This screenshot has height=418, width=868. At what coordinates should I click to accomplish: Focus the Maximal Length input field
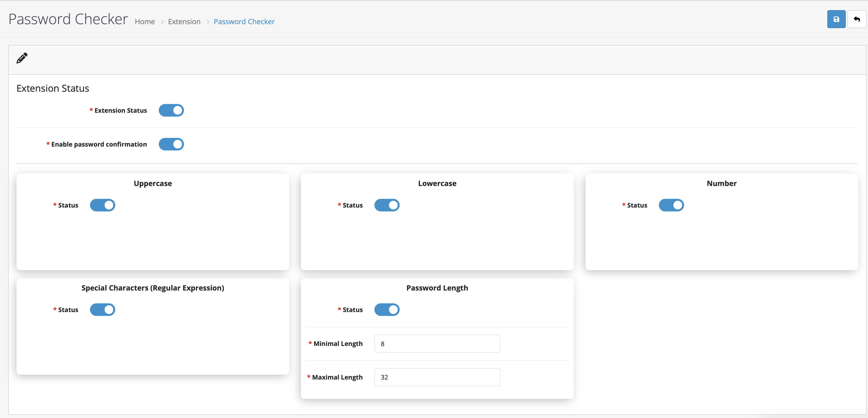(437, 377)
